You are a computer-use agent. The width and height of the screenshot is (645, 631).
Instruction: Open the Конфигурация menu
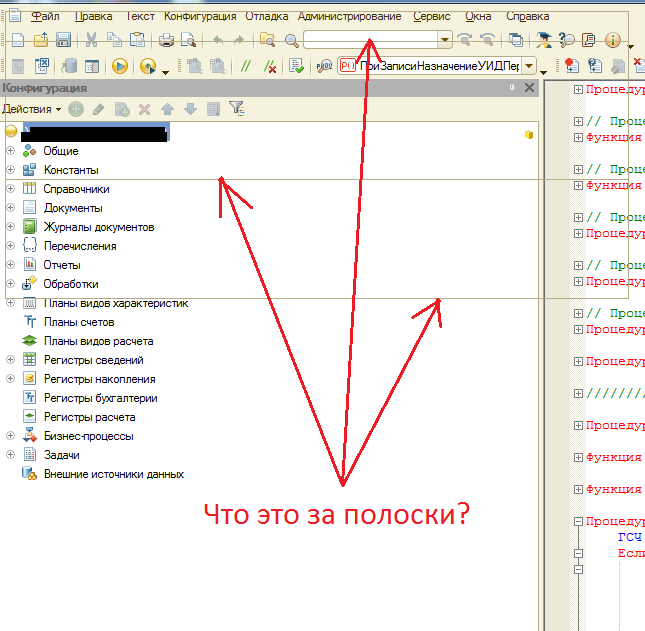pos(200,16)
